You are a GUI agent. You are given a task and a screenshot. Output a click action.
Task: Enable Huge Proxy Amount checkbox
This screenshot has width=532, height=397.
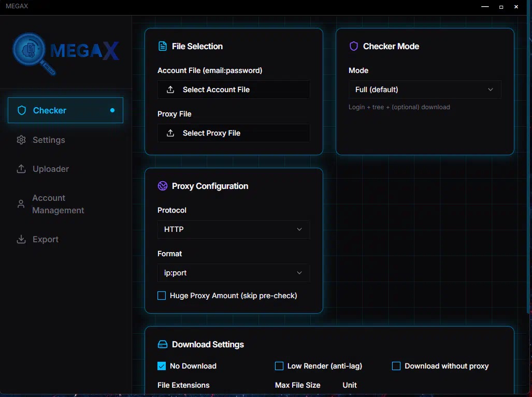pos(162,296)
